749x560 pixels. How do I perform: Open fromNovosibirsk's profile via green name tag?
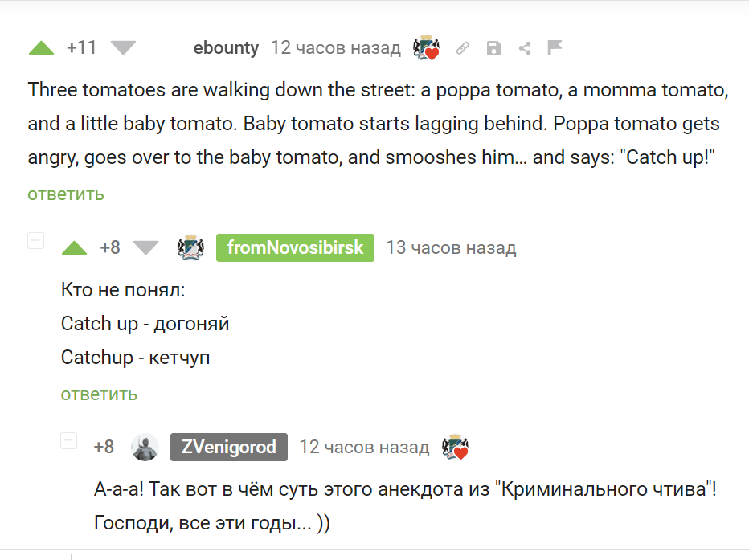(x=295, y=247)
